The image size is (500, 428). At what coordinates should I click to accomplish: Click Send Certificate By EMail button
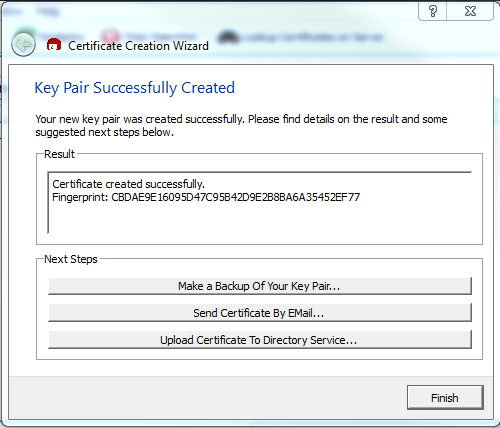pyautogui.click(x=260, y=313)
